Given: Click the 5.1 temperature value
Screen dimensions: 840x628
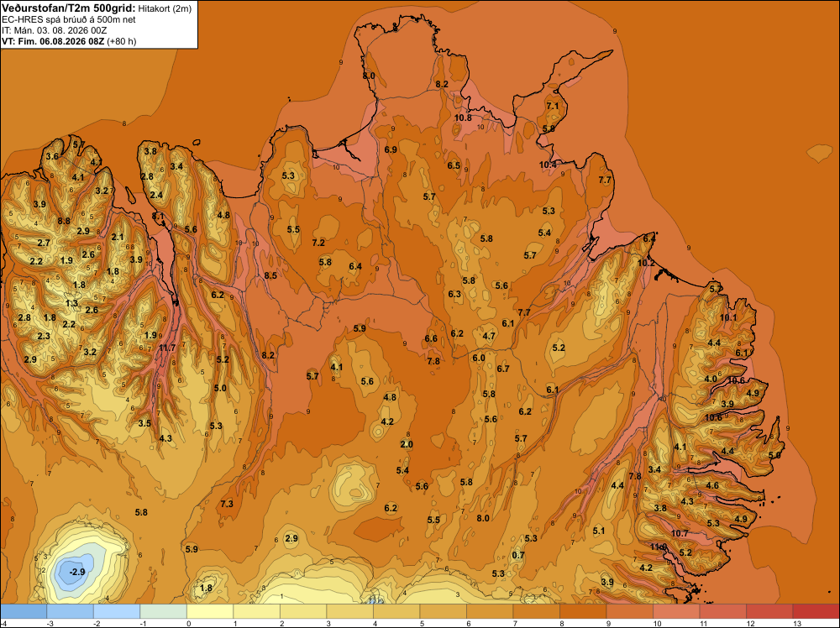Looking at the screenshot, I should point(599,531).
